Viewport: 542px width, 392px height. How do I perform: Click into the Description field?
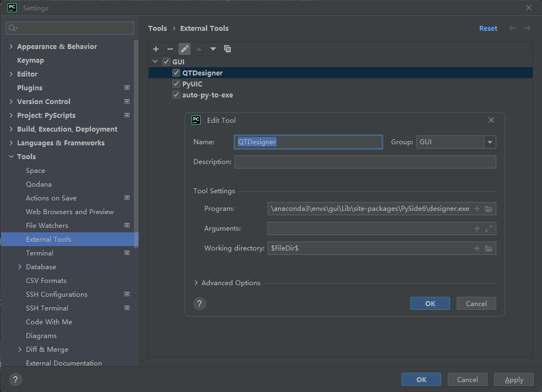[x=365, y=162]
